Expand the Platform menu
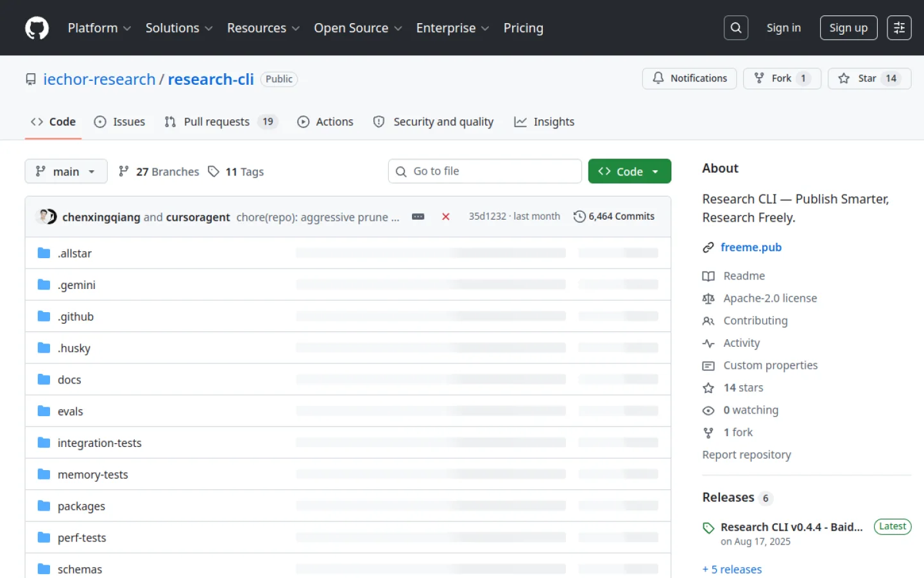The image size is (924, 578). click(99, 28)
